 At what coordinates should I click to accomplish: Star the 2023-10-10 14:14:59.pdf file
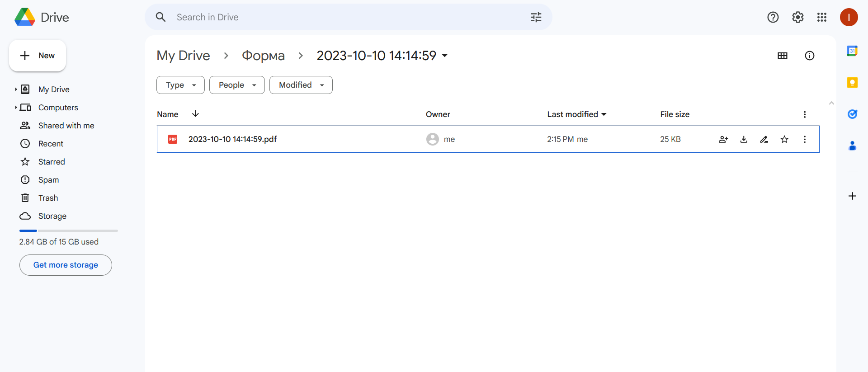click(x=784, y=139)
